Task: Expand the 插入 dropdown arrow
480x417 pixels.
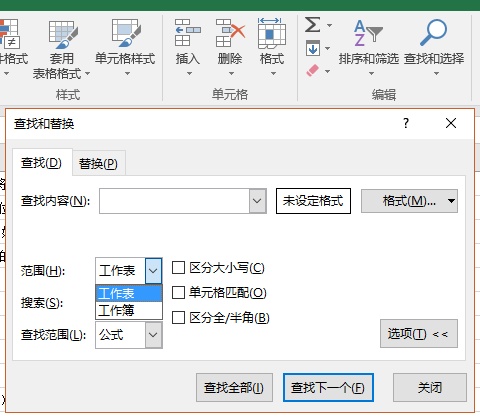Action: (189, 73)
